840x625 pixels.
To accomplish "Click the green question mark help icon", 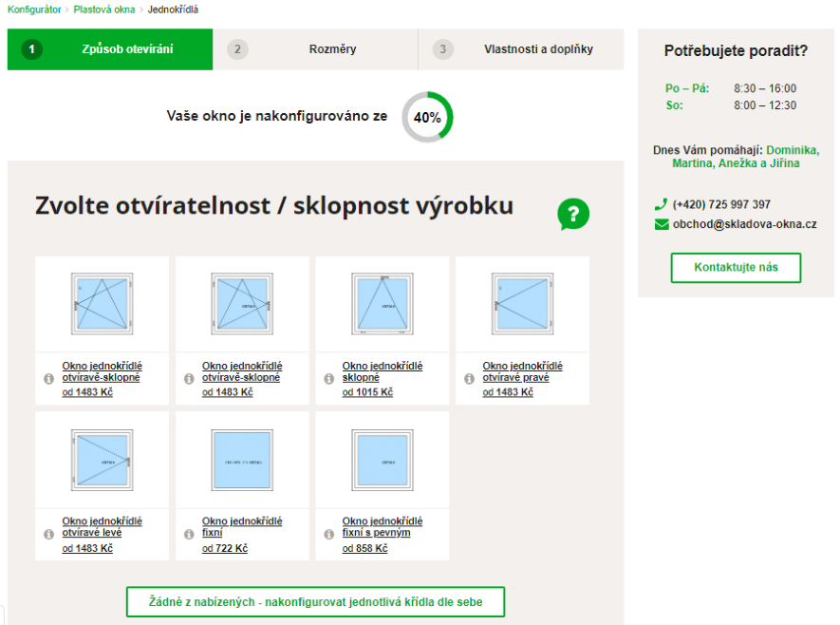I will pos(573,215).
